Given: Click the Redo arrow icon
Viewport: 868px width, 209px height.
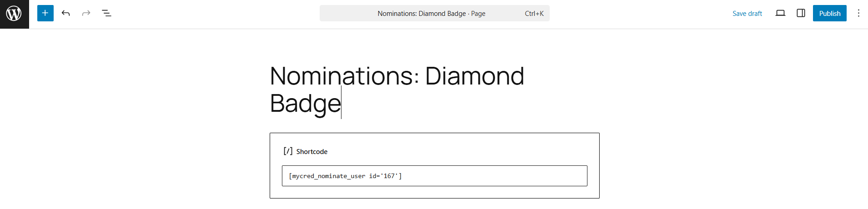Looking at the screenshot, I should click(x=86, y=13).
